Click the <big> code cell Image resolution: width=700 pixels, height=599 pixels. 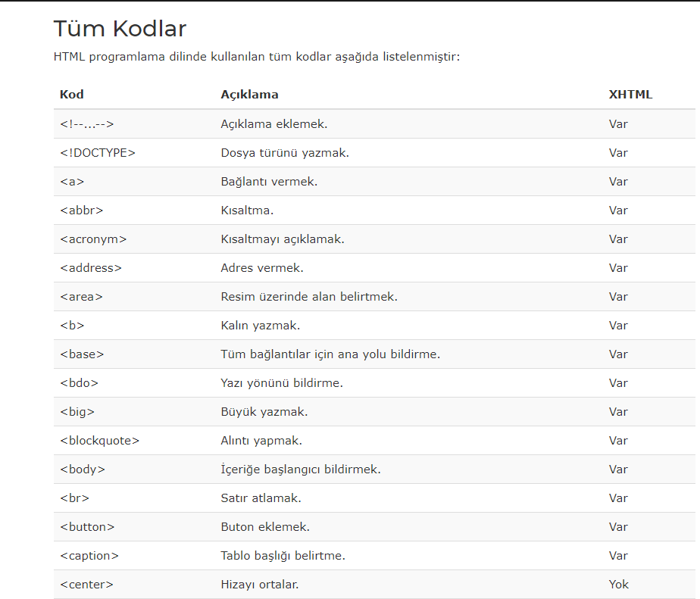77,412
